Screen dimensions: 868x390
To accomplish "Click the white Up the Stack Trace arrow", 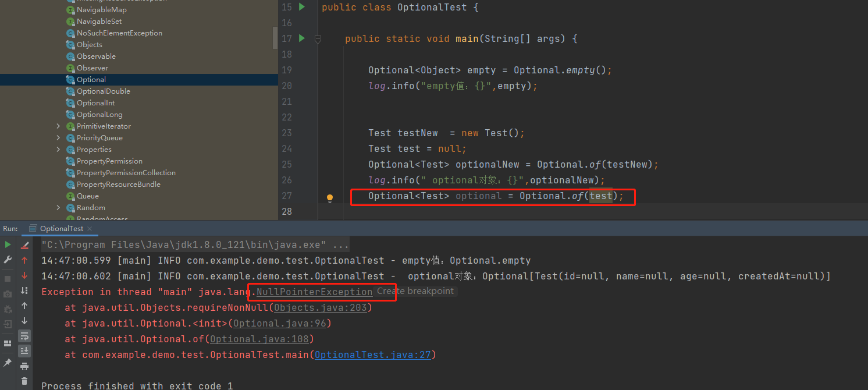I will click(x=24, y=306).
